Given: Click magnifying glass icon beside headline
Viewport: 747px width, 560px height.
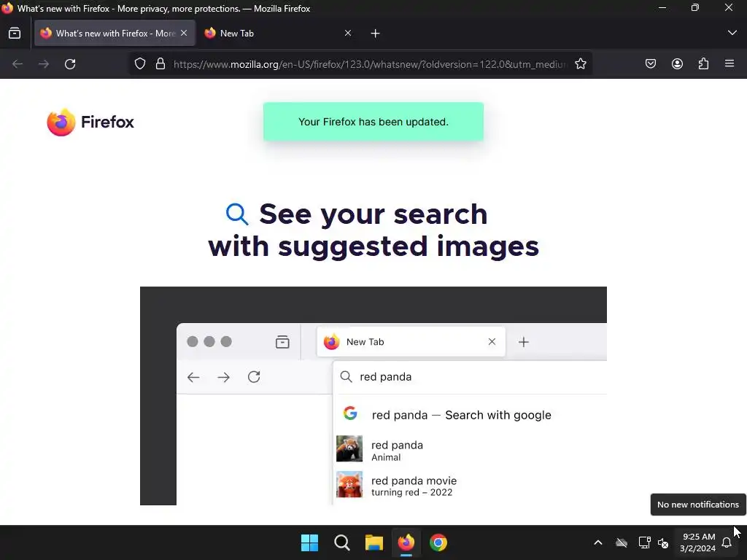Looking at the screenshot, I should click(x=237, y=214).
